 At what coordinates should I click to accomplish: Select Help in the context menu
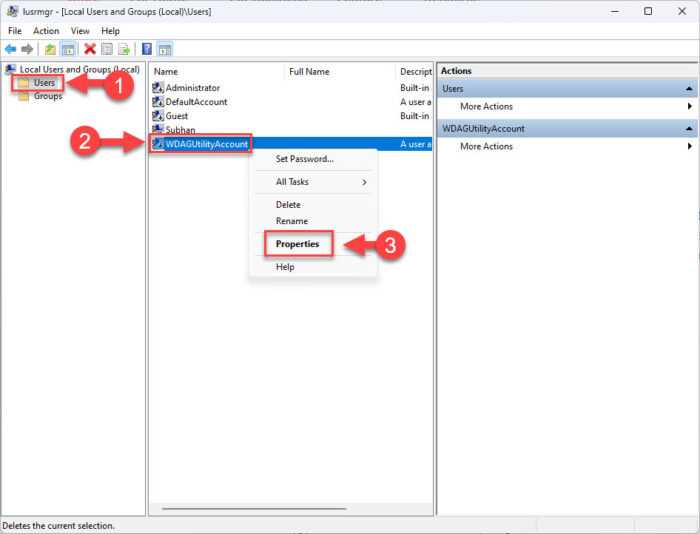coord(313,267)
